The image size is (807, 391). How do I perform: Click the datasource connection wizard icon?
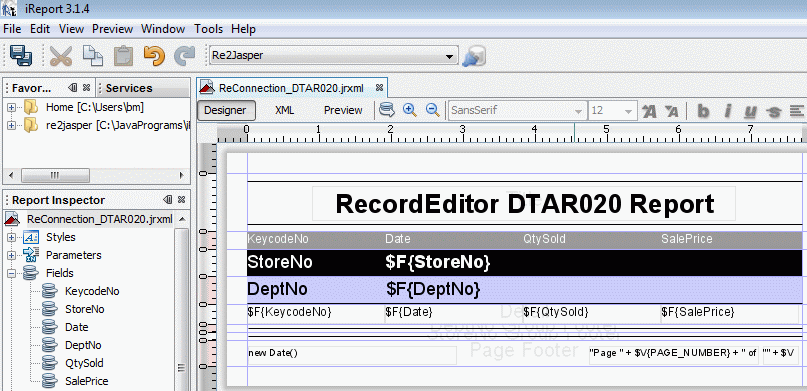click(x=473, y=56)
